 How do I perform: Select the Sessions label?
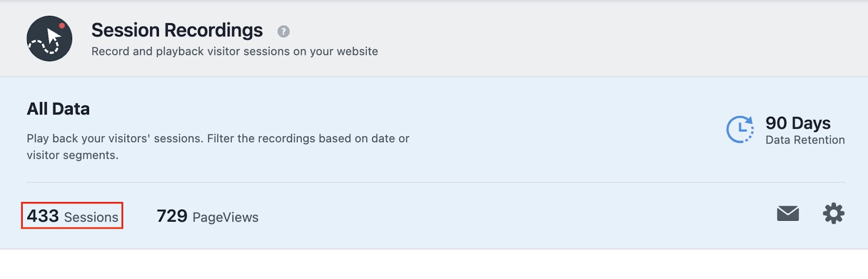tap(91, 217)
